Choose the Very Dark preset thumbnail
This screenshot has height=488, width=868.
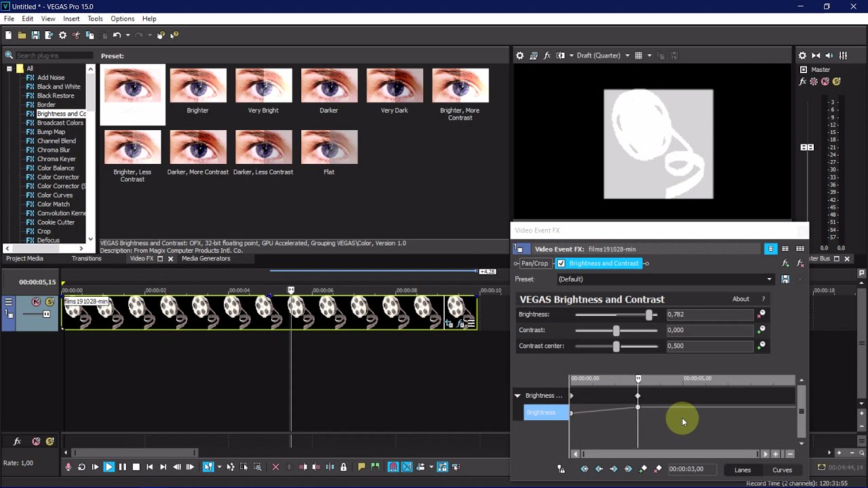(x=395, y=85)
